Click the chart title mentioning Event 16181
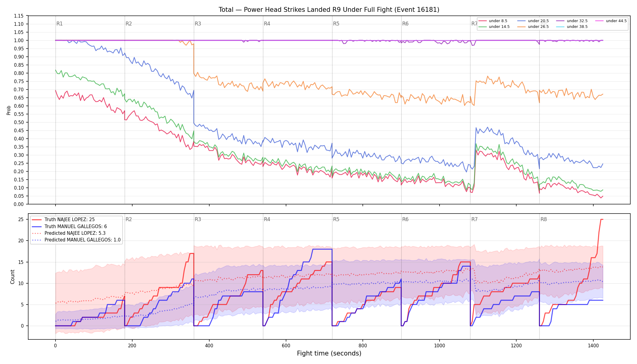Viewport: 637px width, 364px height. pos(329,10)
